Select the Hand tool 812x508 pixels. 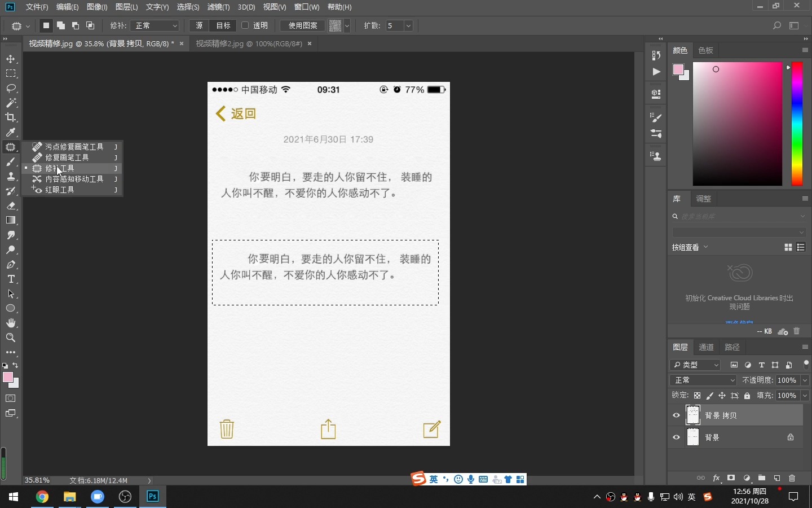(11, 323)
